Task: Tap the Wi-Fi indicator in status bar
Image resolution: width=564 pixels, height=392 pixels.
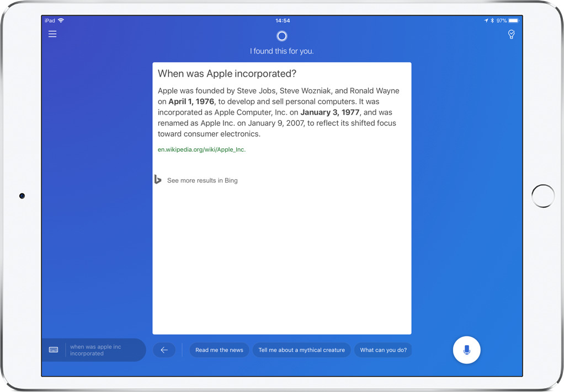Action: tap(60, 20)
